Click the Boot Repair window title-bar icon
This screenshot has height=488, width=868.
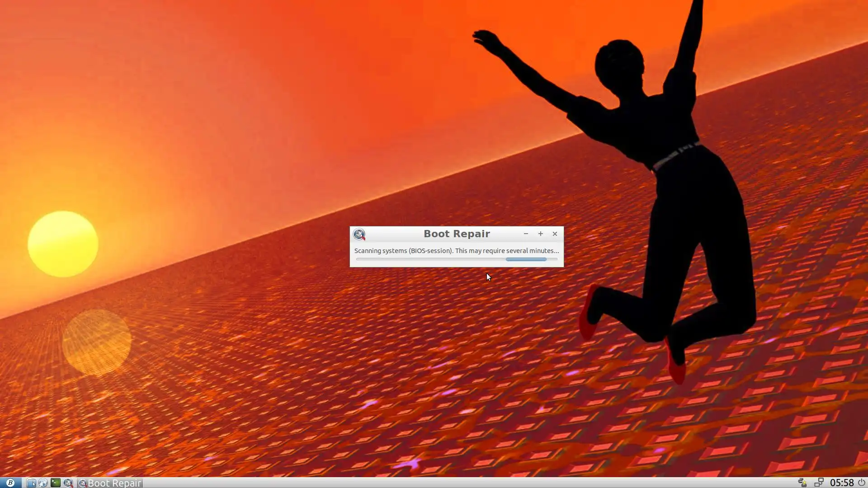[x=359, y=234]
